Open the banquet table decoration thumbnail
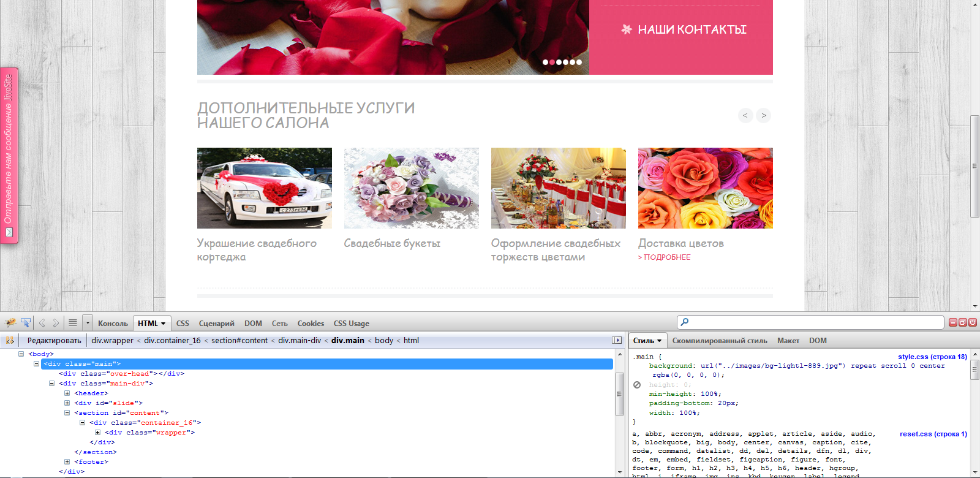This screenshot has height=478, width=980. [x=559, y=188]
